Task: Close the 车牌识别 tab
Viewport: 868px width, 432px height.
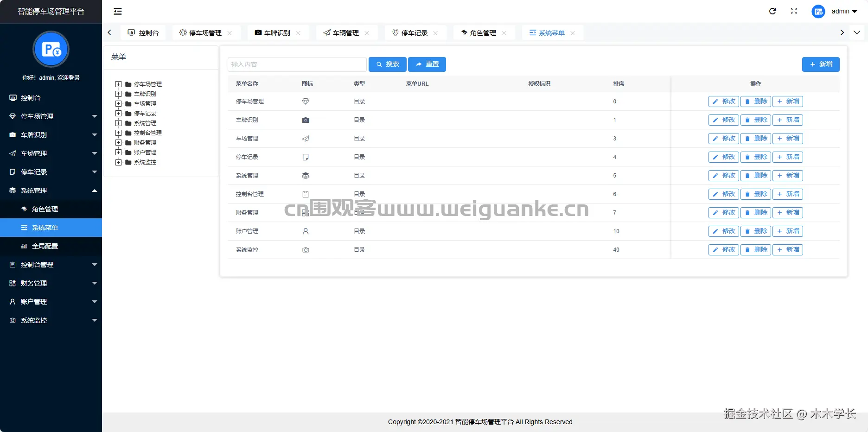Action: [x=298, y=33]
